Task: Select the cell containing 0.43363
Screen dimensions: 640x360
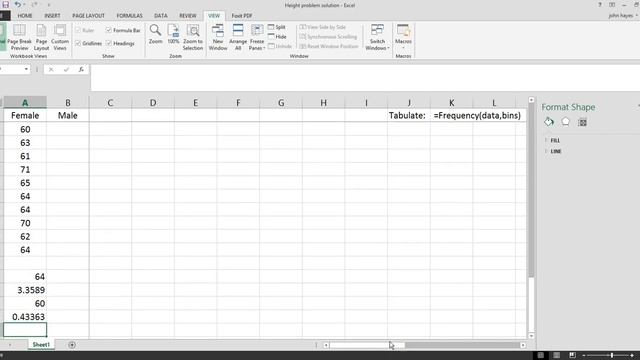Action: pyautogui.click(x=25, y=317)
